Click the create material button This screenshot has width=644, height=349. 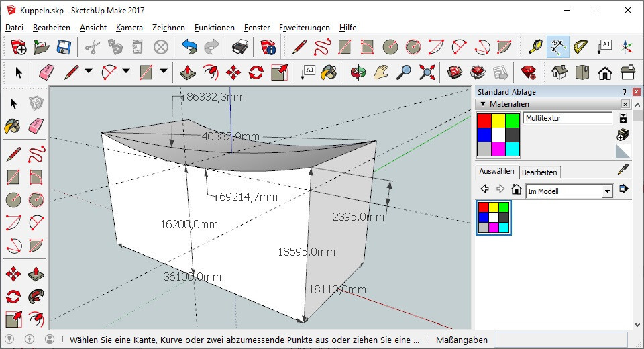tap(623, 134)
